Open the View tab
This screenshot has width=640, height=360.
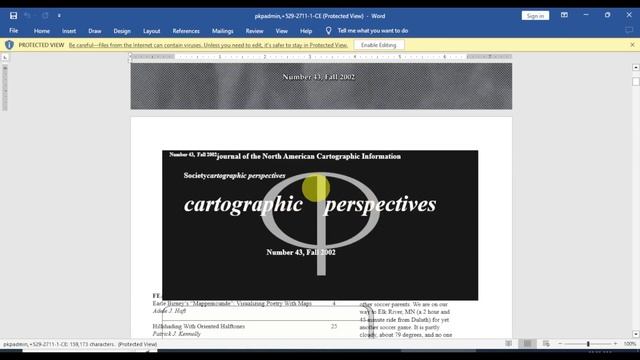pyautogui.click(x=281, y=31)
